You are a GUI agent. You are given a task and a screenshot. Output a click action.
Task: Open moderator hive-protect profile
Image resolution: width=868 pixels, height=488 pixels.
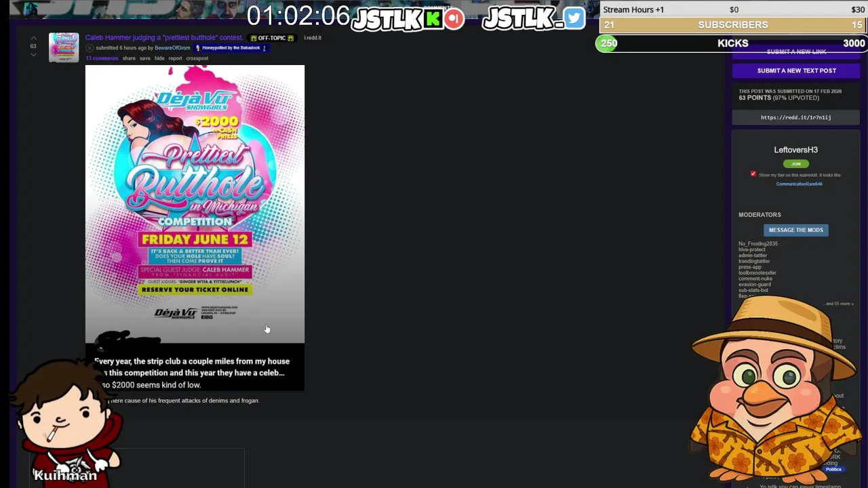pos(752,249)
